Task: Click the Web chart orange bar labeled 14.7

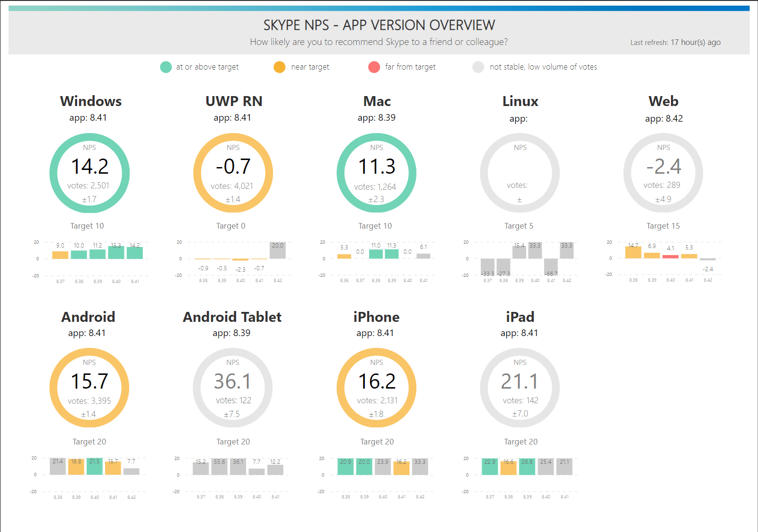Action: click(x=633, y=252)
